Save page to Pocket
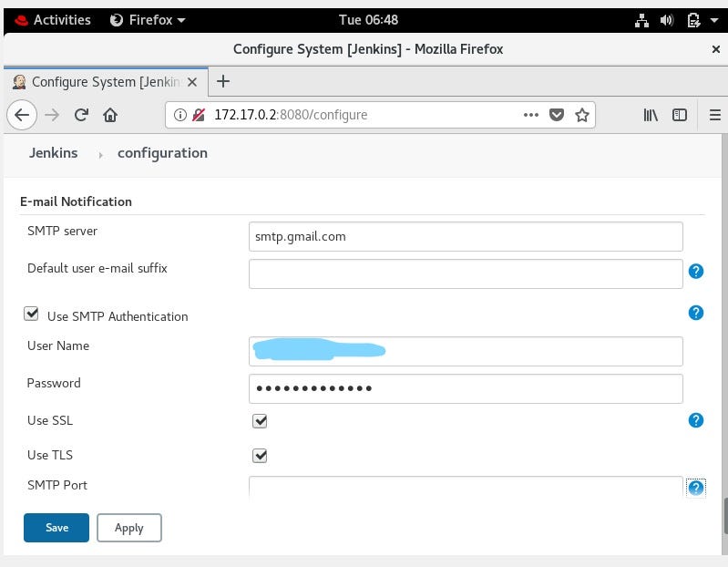The height and width of the screenshot is (567, 728). click(x=556, y=115)
